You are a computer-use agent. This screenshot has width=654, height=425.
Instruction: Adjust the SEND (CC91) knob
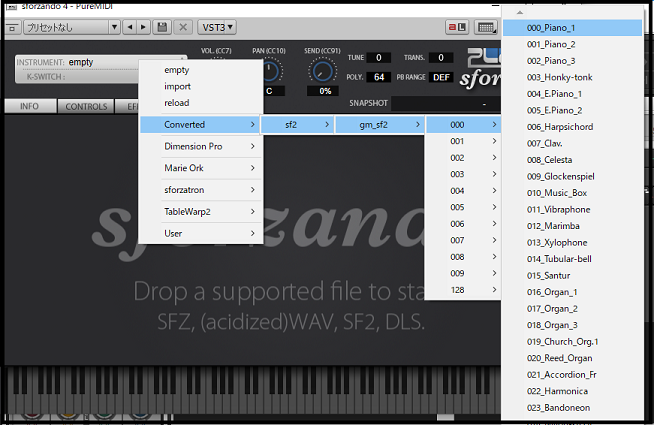click(322, 71)
